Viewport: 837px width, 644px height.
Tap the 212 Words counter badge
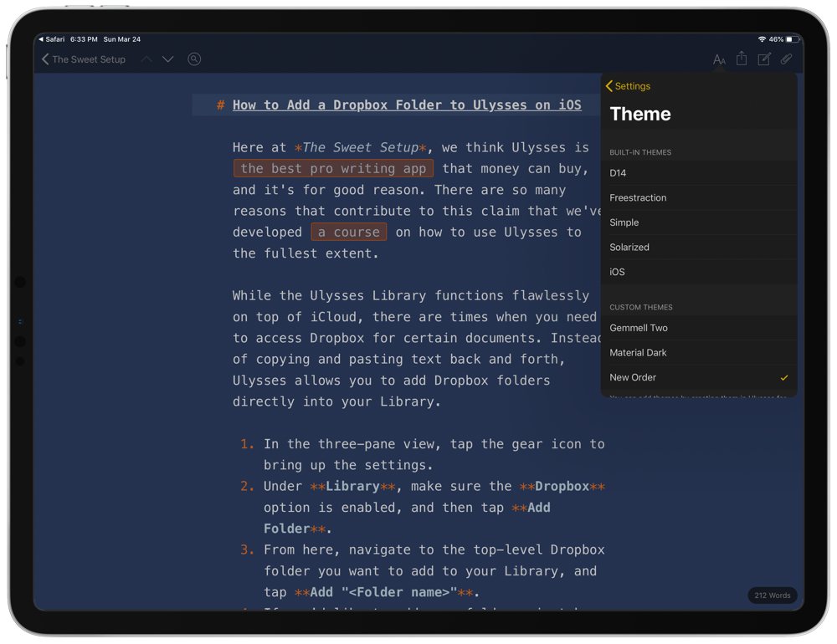(772, 595)
